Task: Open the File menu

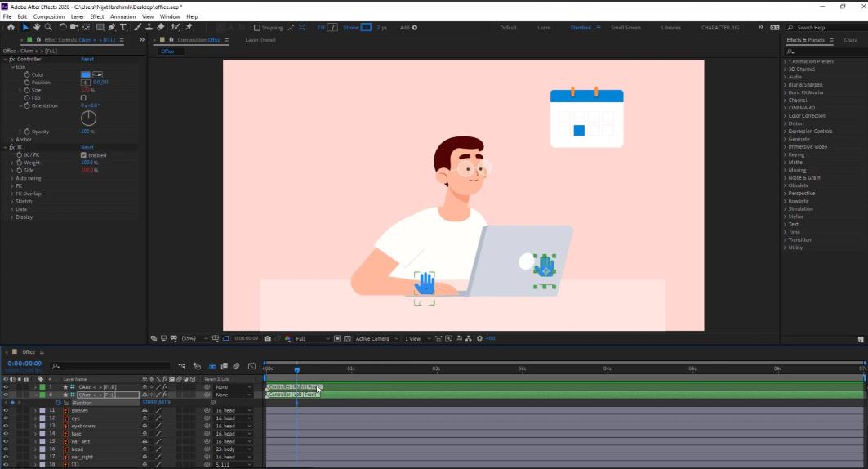Action: pos(7,16)
